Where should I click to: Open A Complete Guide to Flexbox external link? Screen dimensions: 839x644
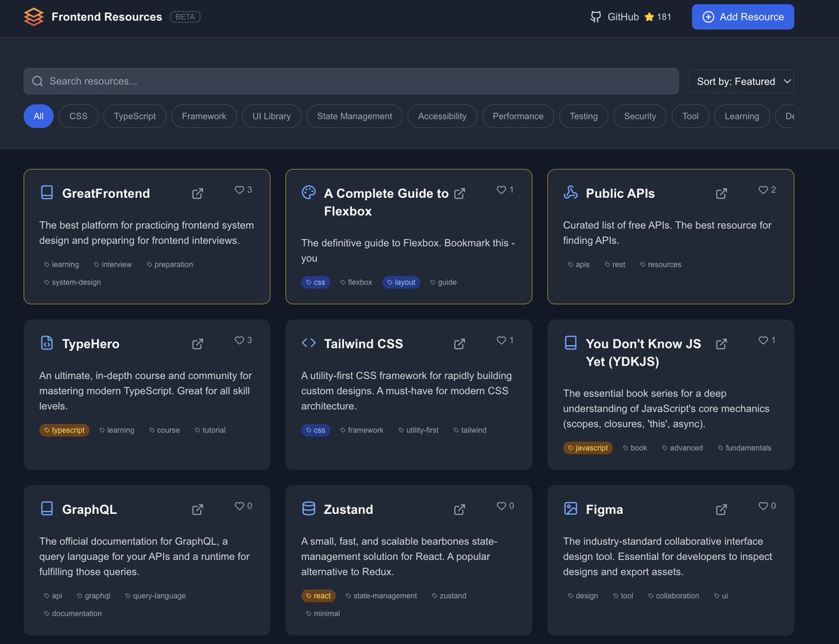(459, 194)
